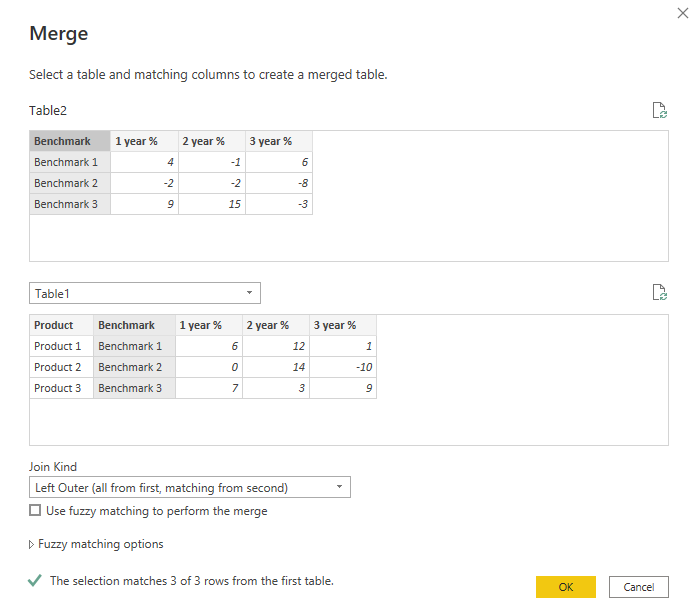Click the value 12 in Table1

[x=276, y=346]
